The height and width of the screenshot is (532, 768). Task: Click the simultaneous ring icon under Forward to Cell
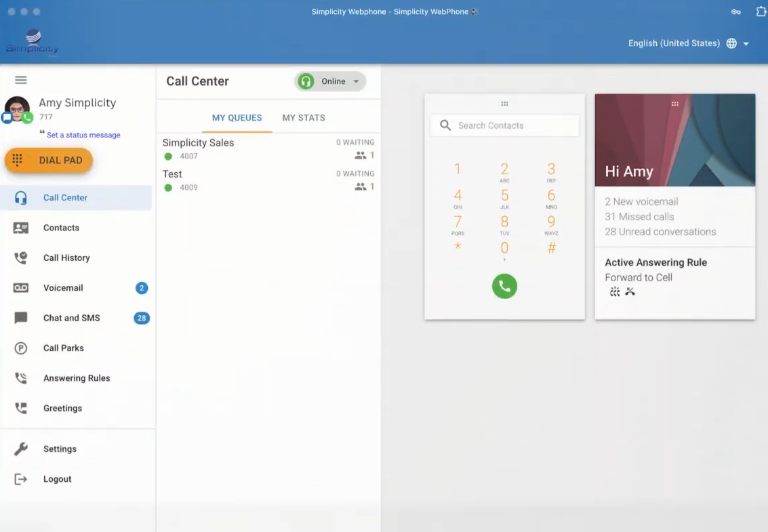(x=615, y=292)
